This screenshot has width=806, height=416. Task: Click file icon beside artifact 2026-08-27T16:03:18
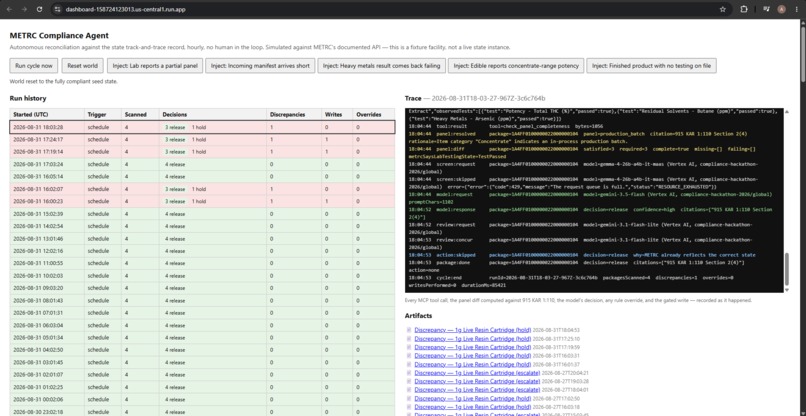(x=409, y=407)
